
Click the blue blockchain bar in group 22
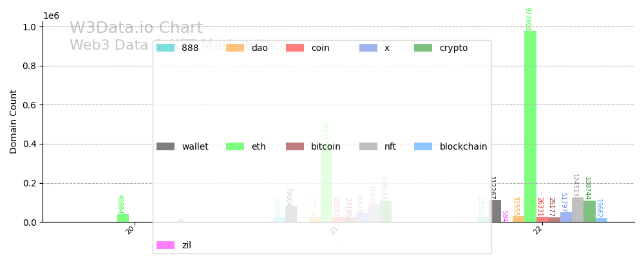point(601,220)
